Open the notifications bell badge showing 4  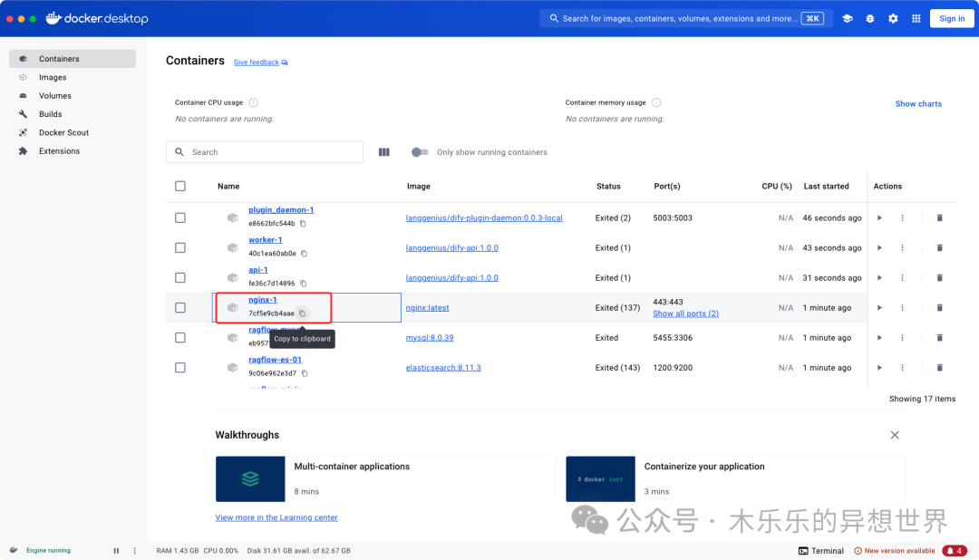[955, 551]
